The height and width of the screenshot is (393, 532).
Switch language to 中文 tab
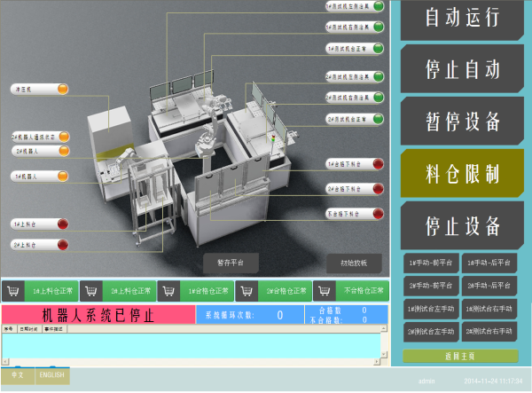(17, 376)
